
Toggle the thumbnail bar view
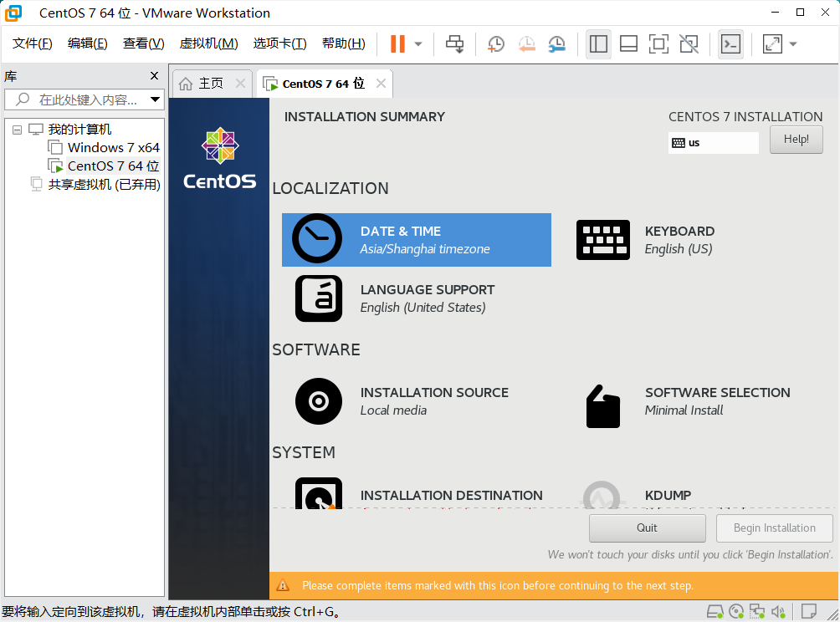[x=628, y=44]
